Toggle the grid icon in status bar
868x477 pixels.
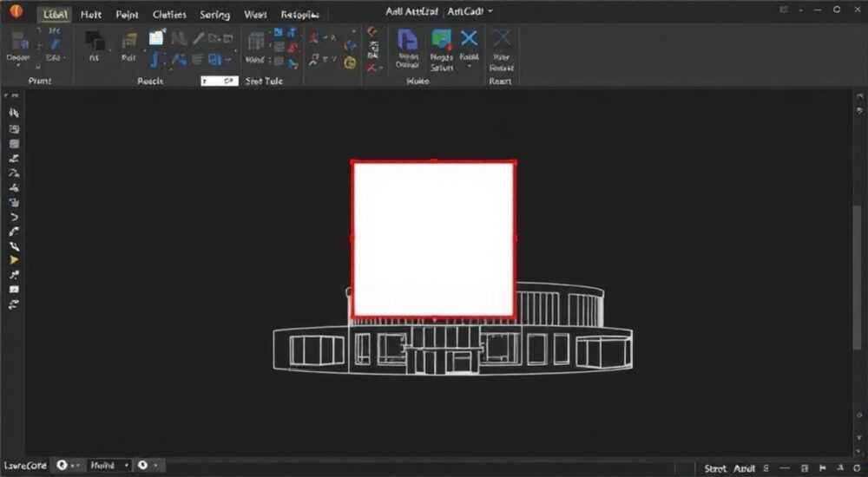[x=805, y=468]
